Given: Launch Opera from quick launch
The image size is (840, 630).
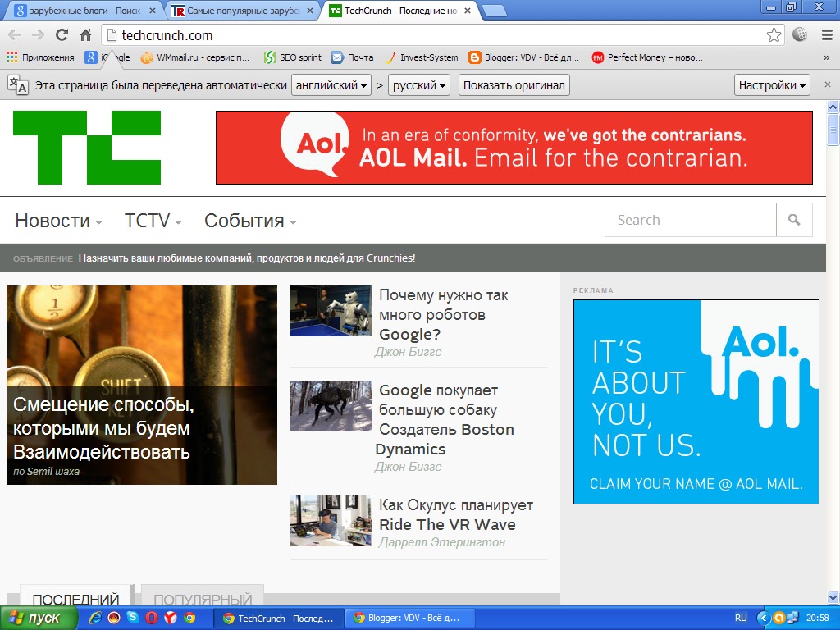Looking at the screenshot, I should point(152,618).
